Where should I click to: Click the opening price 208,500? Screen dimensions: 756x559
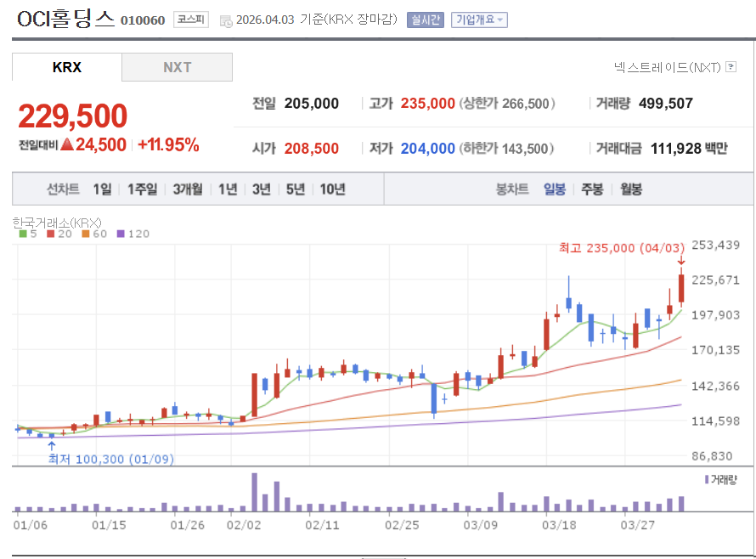click(x=312, y=149)
